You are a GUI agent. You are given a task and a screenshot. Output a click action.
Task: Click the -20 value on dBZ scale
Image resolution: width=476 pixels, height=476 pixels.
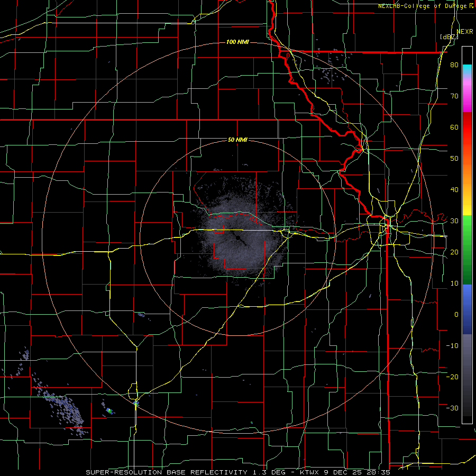452,377
